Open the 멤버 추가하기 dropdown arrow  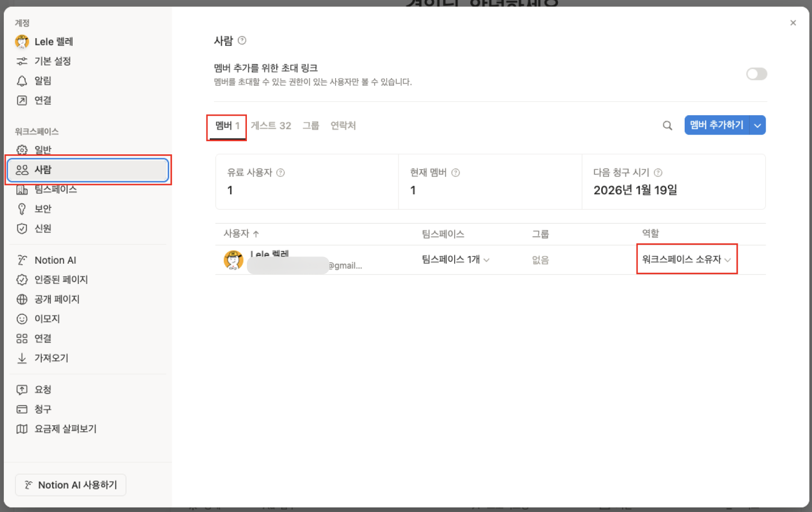[757, 125]
